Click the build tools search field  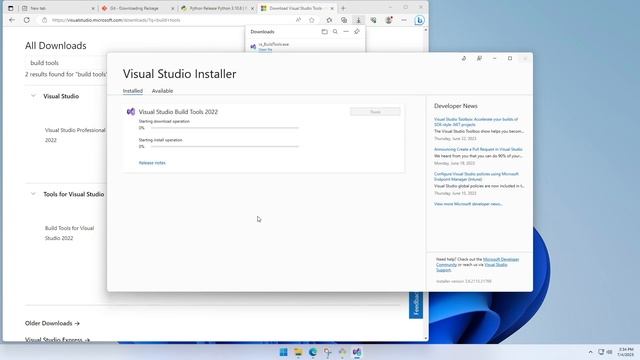click(67, 63)
